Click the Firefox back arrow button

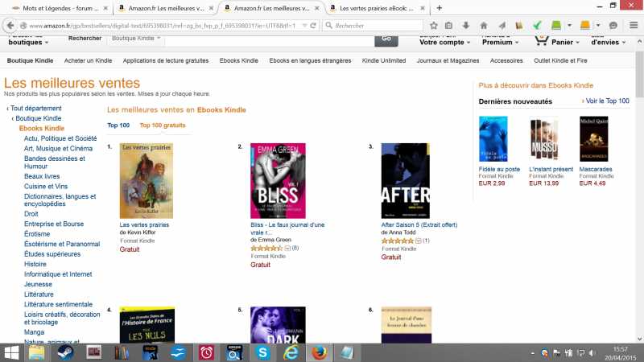point(10,26)
